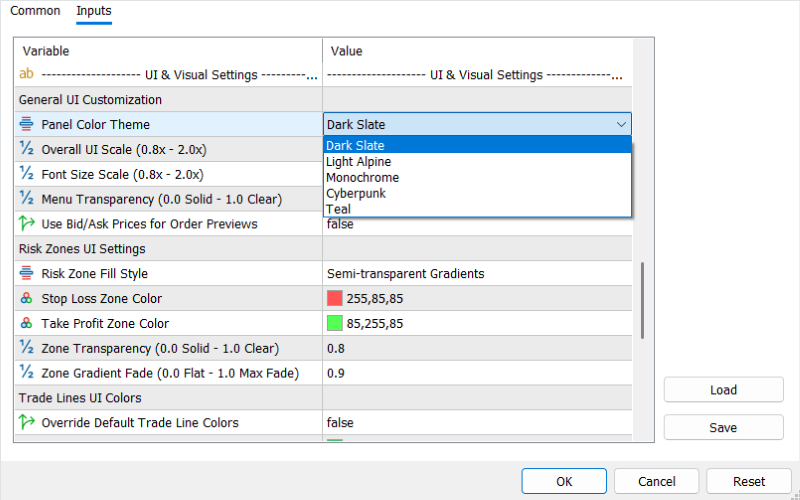Toggle Override Default Trade Line Colors false value
The image size is (800, 500).
[340, 423]
